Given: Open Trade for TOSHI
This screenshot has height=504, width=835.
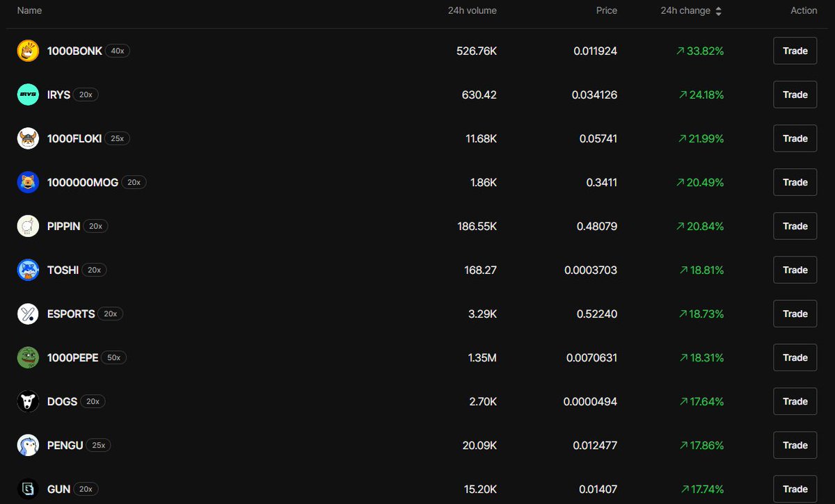Looking at the screenshot, I should pyautogui.click(x=795, y=270).
